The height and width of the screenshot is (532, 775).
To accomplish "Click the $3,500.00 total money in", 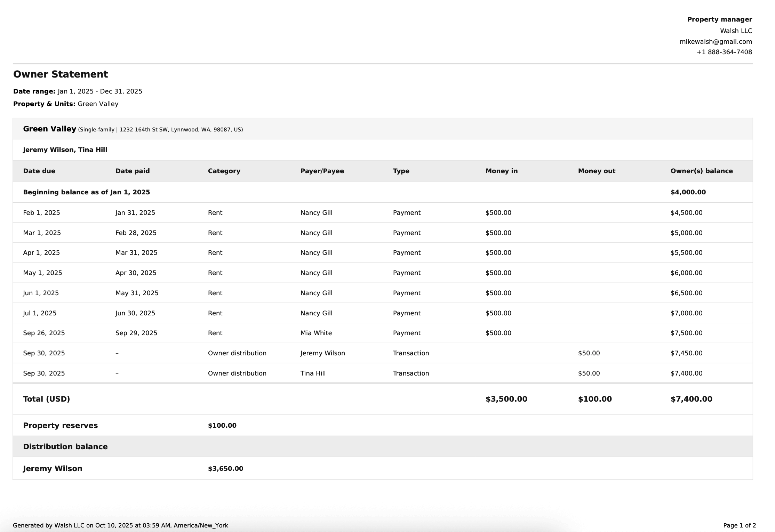I will pos(506,399).
